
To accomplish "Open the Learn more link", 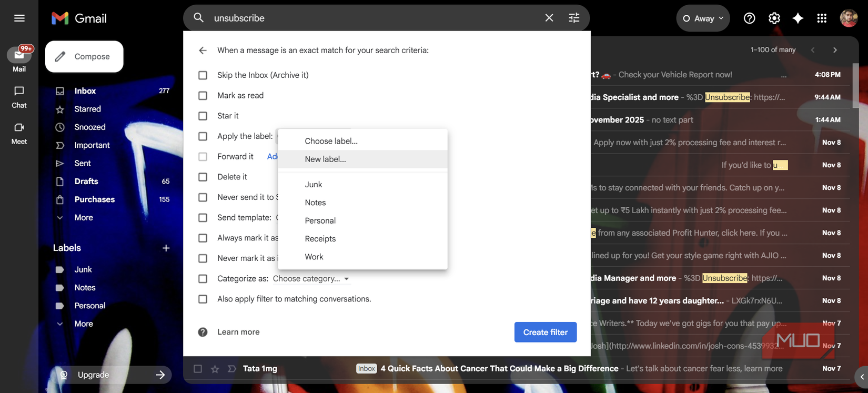I will tap(238, 332).
